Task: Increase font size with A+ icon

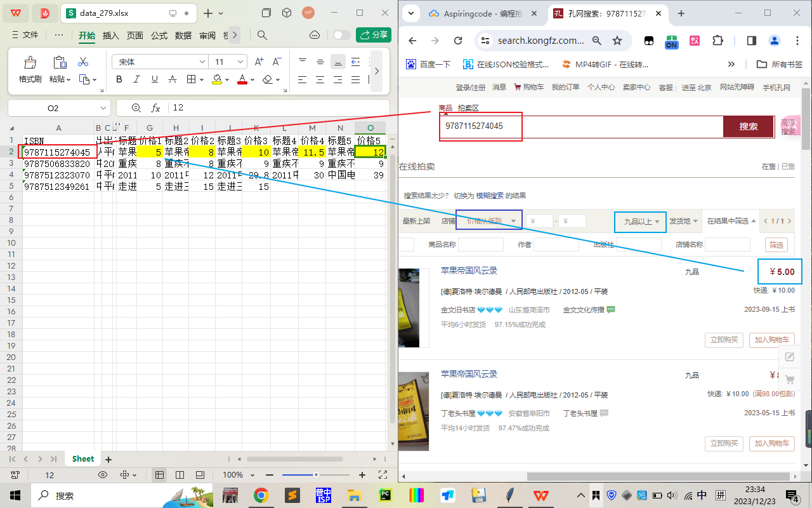Action: pyautogui.click(x=259, y=62)
